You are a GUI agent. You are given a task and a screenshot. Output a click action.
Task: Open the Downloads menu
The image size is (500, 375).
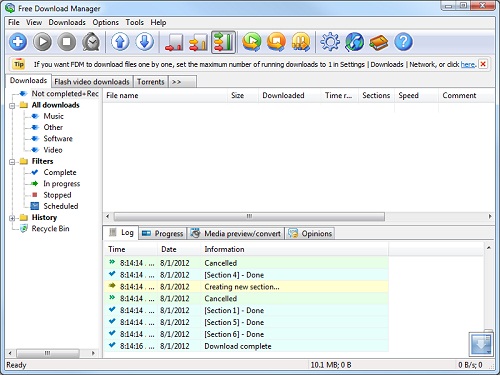coord(67,22)
